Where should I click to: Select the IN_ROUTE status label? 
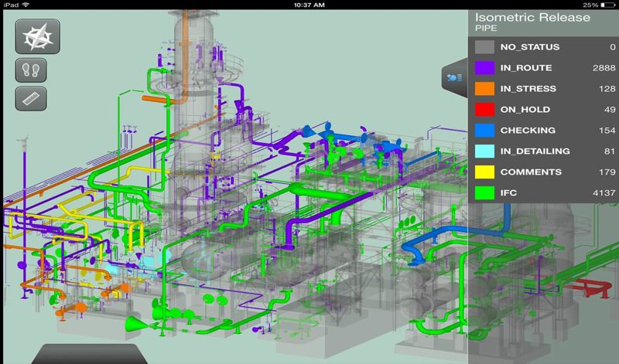(x=525, y=68)
